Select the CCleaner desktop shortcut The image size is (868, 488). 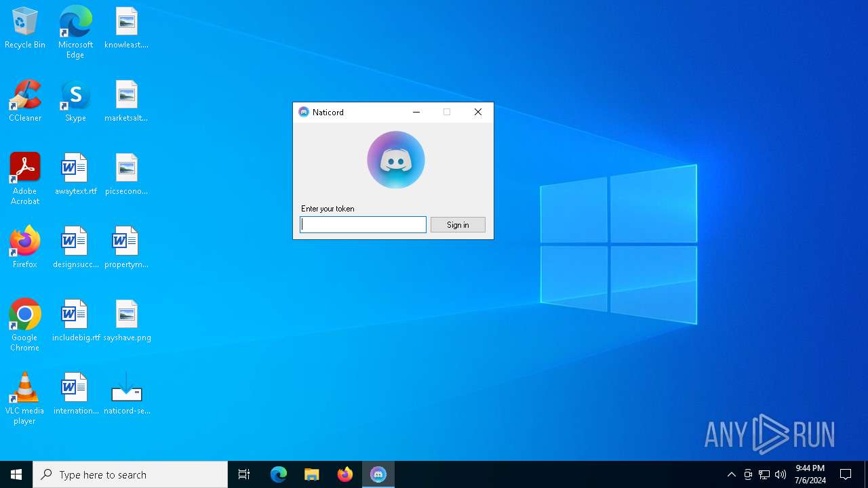tap(25, 101)
